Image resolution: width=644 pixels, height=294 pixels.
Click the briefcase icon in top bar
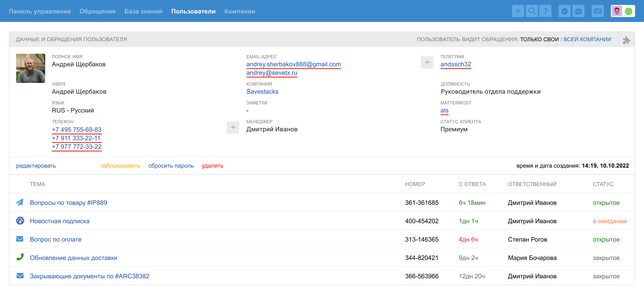click(x=578, y=11)
